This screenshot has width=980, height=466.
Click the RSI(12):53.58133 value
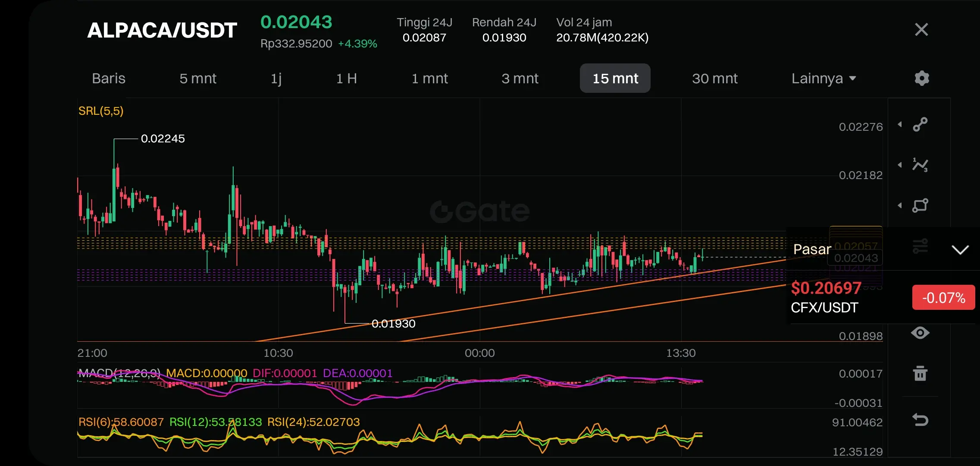pyautogui.click(x=216, y=422)
